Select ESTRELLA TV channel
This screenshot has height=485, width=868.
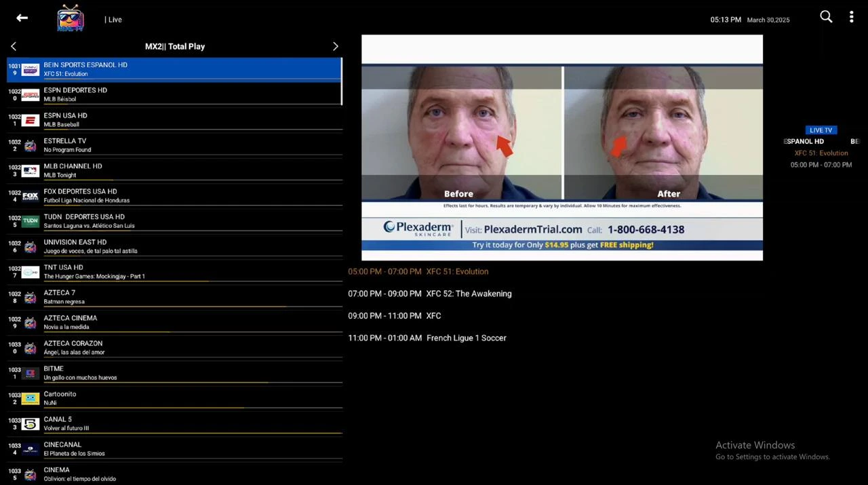click(x=174, y=145)
